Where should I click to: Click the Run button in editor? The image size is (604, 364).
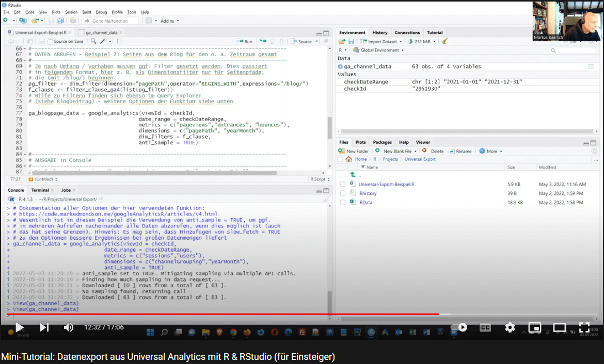pos(244,41)
